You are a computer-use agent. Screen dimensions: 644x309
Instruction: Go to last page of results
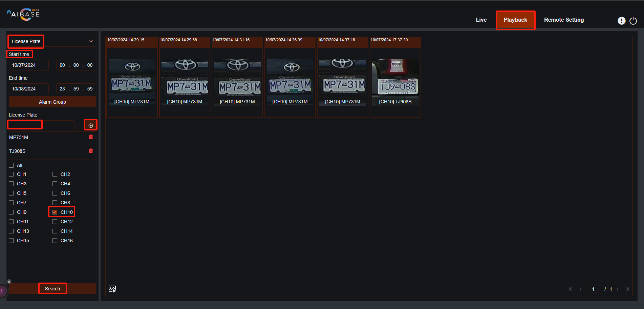click(x=627, y=289)
